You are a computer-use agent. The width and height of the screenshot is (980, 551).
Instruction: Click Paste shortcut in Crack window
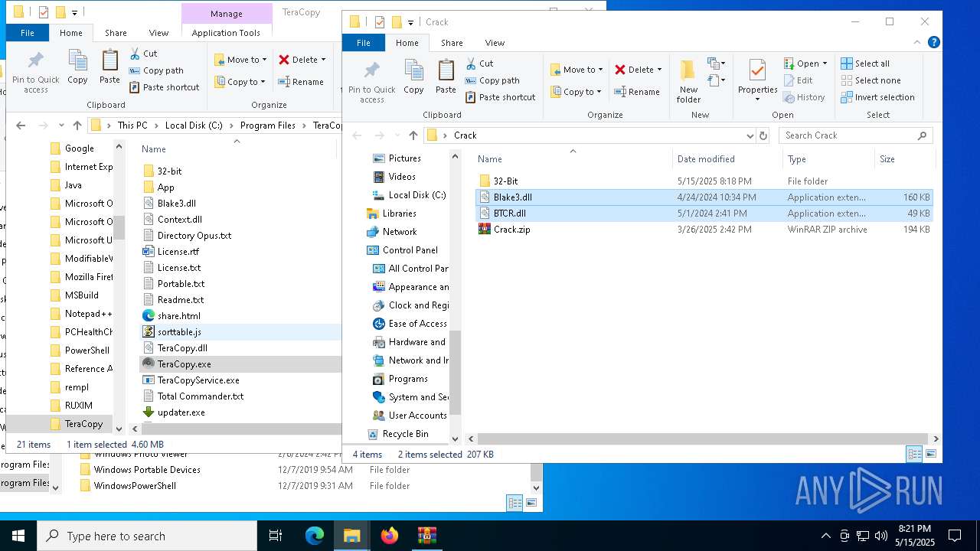point(500,97)
